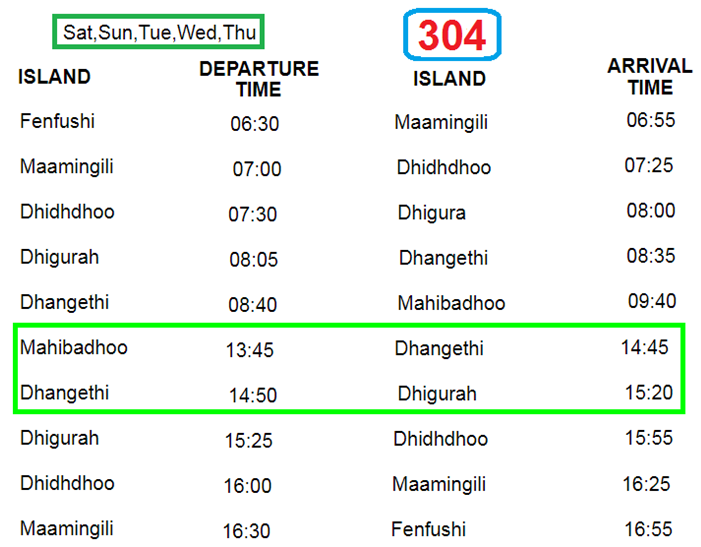This screenshot has height=547, width=701.
Task: Click the 09:40 arrival time
Action: click(651, 300)
